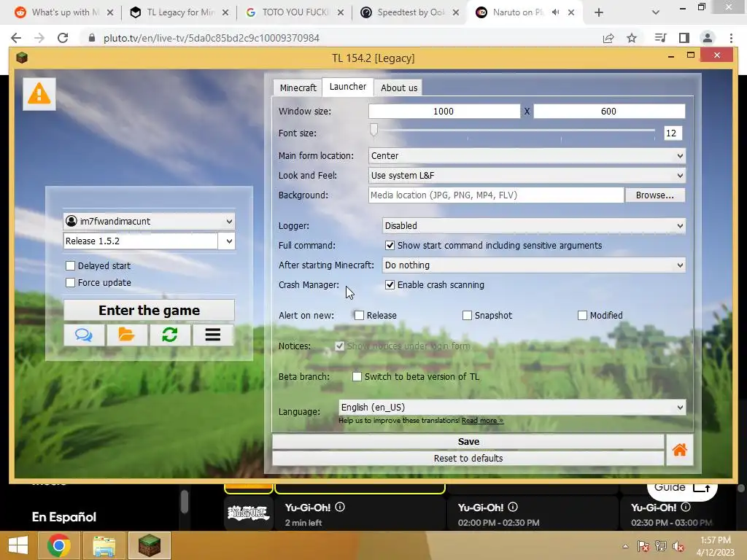Open game folder with orange folder icon

pos(127,335)
